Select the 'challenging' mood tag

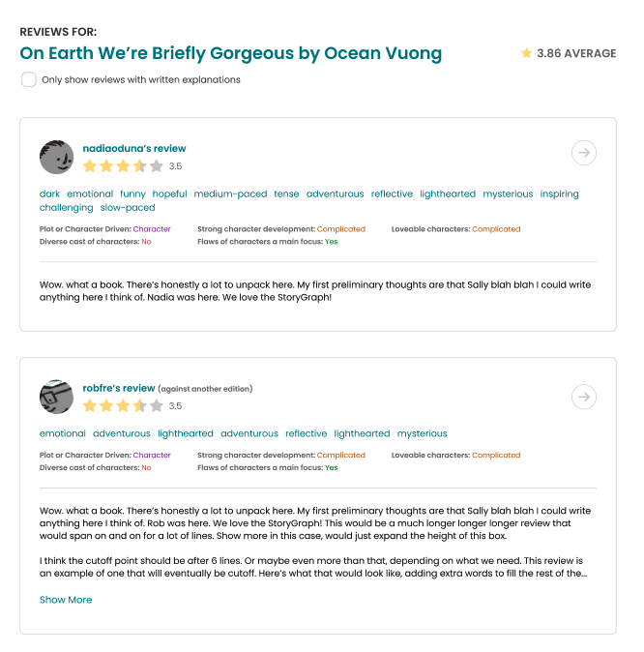66,208
